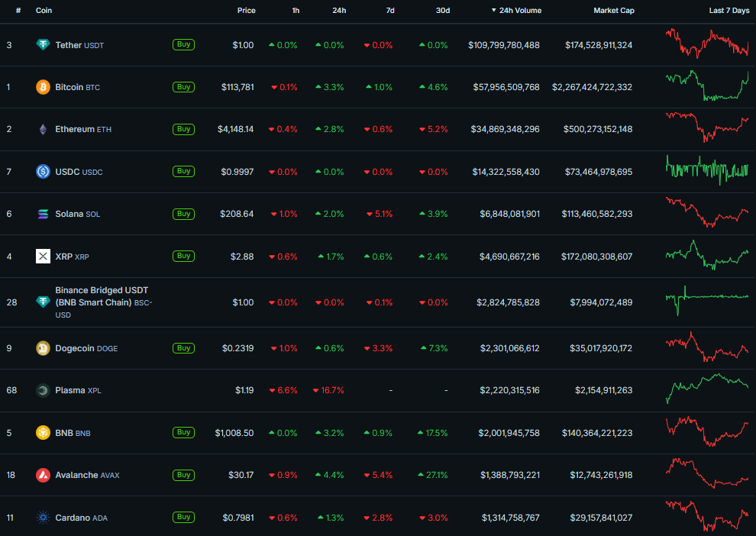The height and width of the screenshot is (536, 756).
Task: Open Binance Bridged USDT coin link
Action: pos(104,302)
